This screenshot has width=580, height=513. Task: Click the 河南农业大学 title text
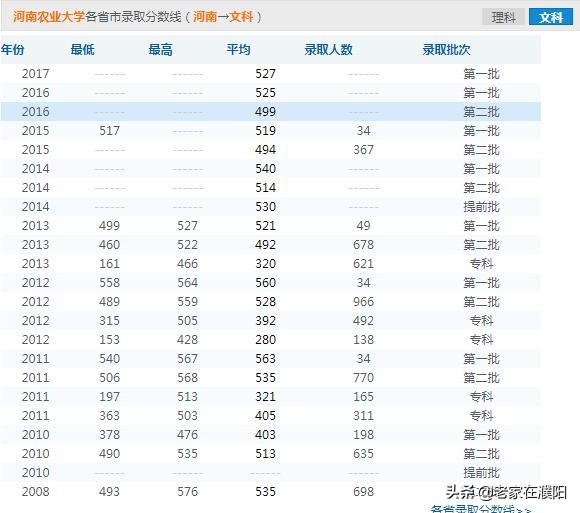click(49, 17)
